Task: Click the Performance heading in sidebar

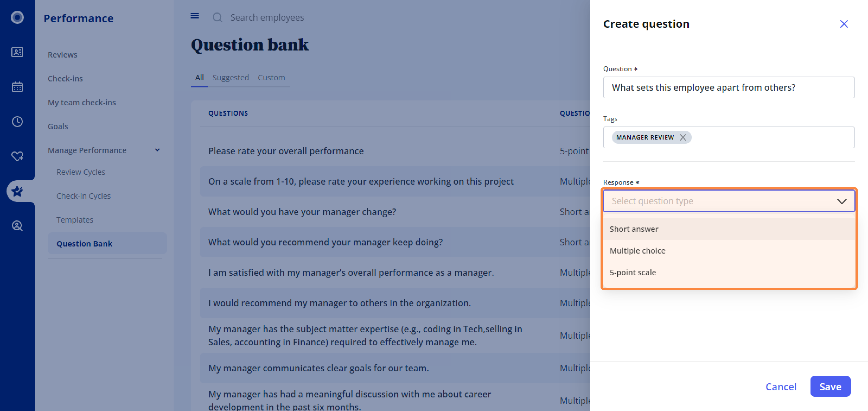Action: tap(78, 18)
